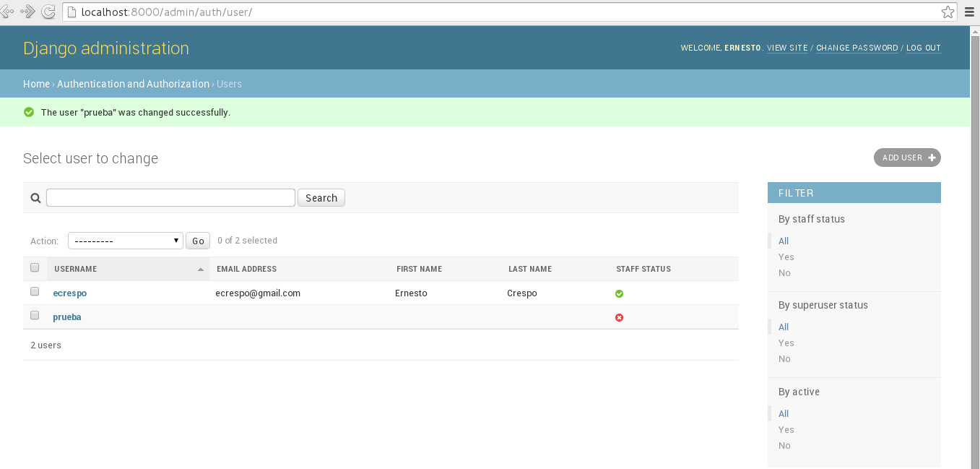
Task: Filter staff status by Yes
Action: (x=786, y=257)
